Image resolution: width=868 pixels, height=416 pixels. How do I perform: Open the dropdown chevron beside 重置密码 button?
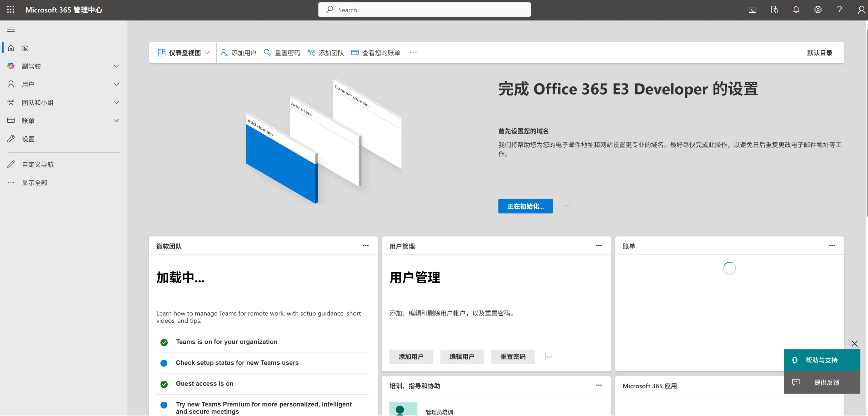click(549, 357)
